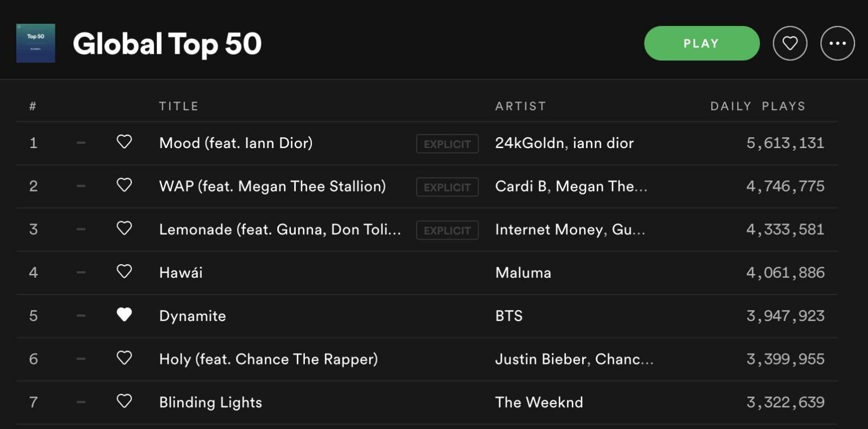
Task: Click the ARTIST column header
Action: [x=521, y=106]
